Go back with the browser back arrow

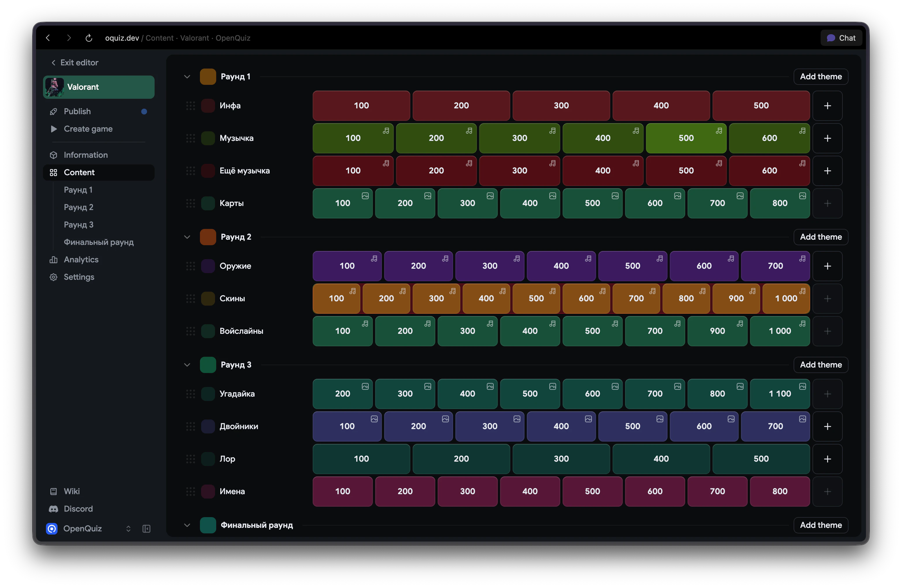point(48,38)
